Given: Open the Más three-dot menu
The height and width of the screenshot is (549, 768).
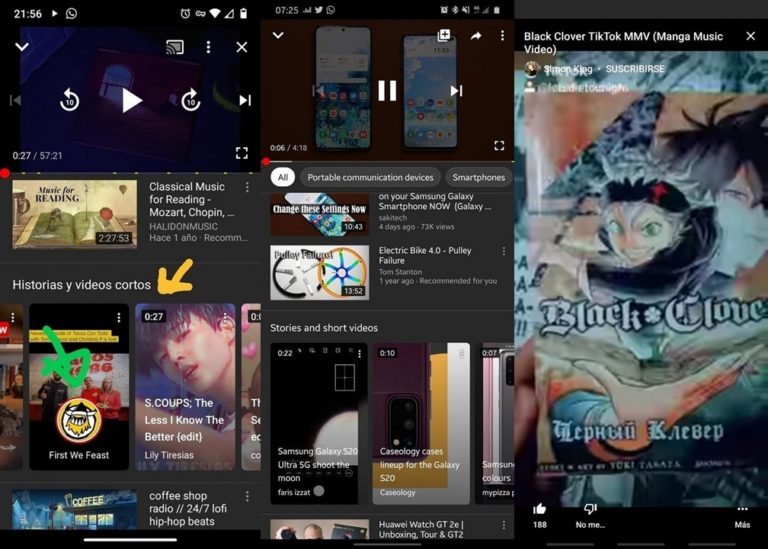Looking at the screenshot, I should 742,509.
